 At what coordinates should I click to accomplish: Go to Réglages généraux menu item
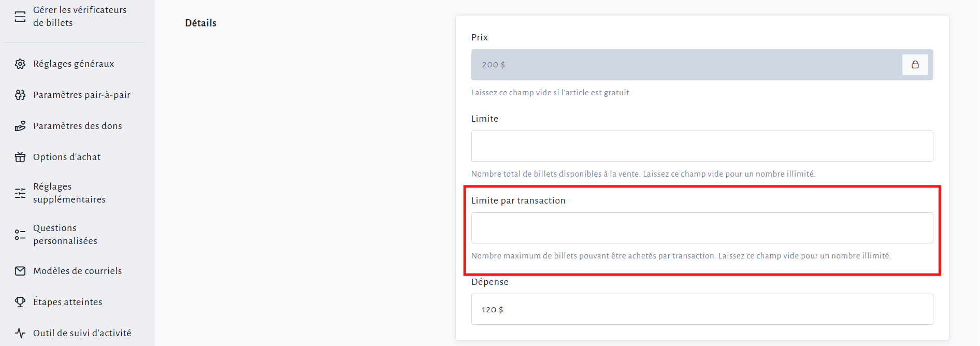(74, 64)
